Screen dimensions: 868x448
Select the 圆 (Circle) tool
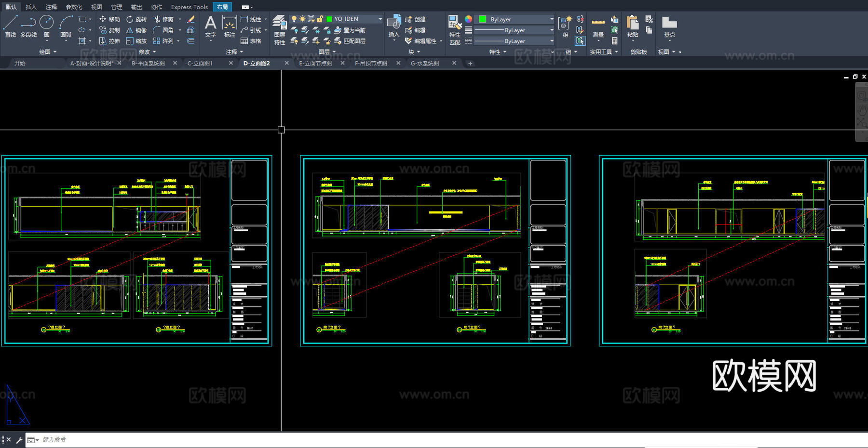click(x=46, y=26)
